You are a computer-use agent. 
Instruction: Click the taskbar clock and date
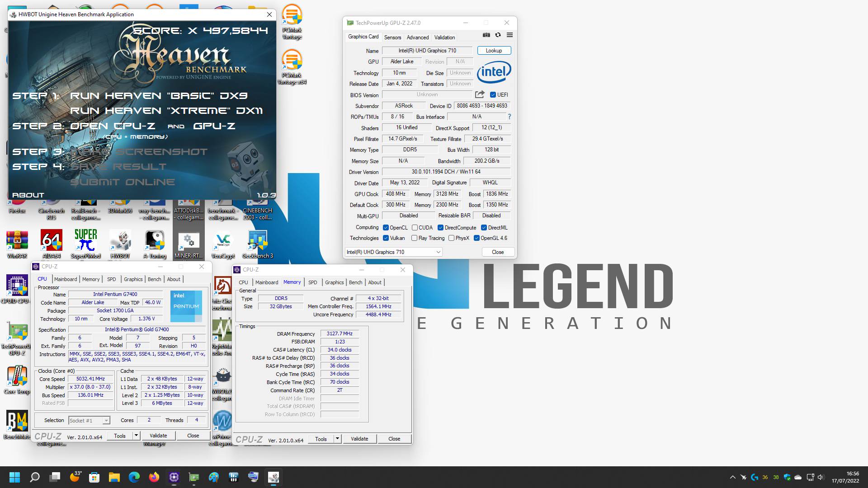(x=845, y=477)
